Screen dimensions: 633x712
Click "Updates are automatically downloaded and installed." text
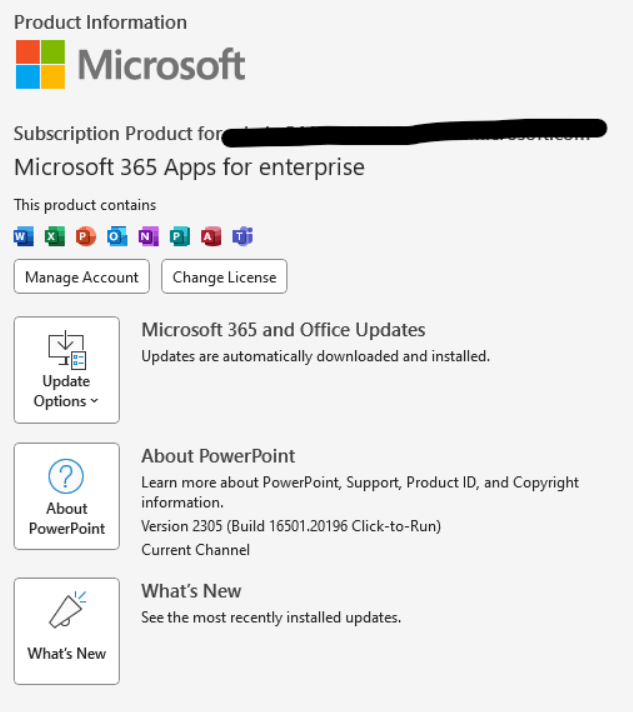pyautogui.click(x=316, y=356)
